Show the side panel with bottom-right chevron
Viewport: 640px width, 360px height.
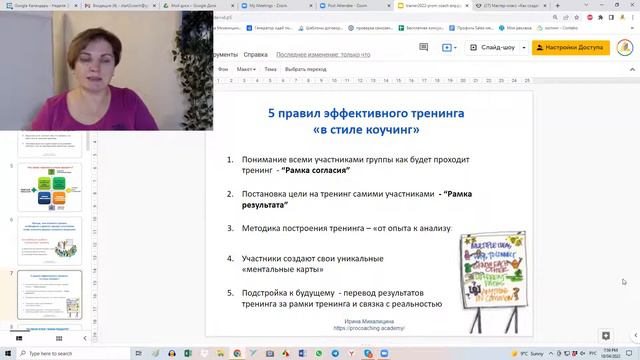coord(636,336)
